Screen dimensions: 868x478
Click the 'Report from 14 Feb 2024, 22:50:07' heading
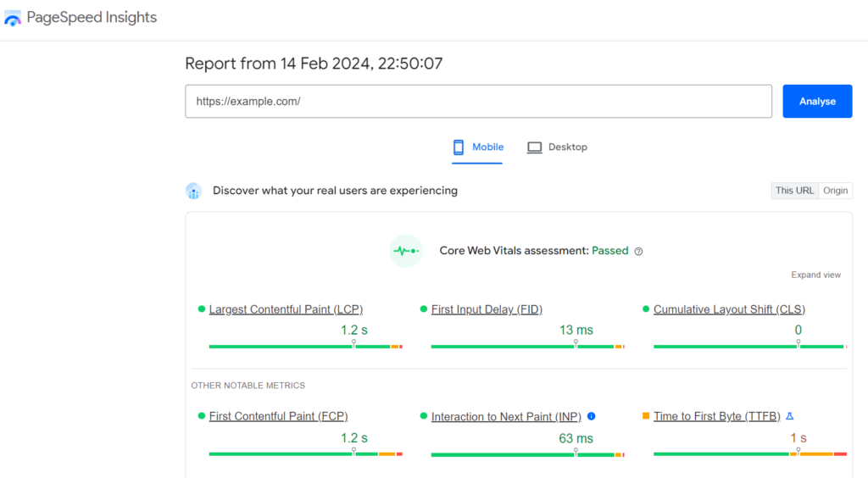(x=314, y=64)
